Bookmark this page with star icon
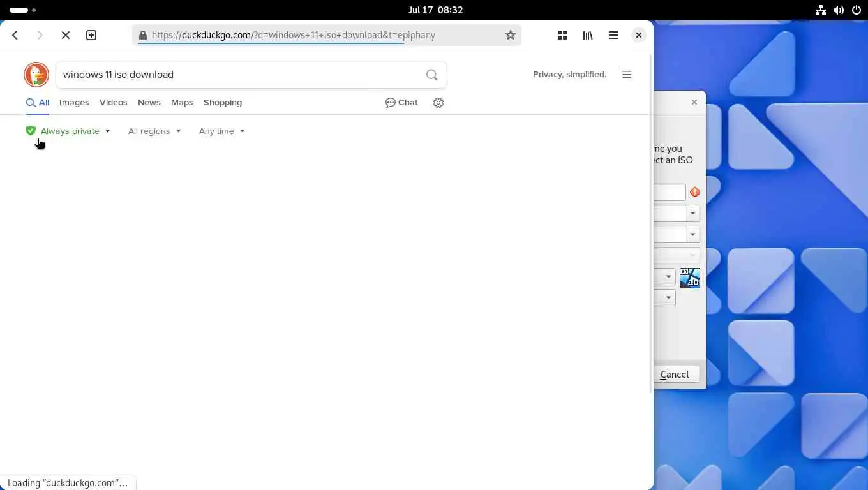Image resolution: width=868 pixels, height=490 pixels. 511,35
